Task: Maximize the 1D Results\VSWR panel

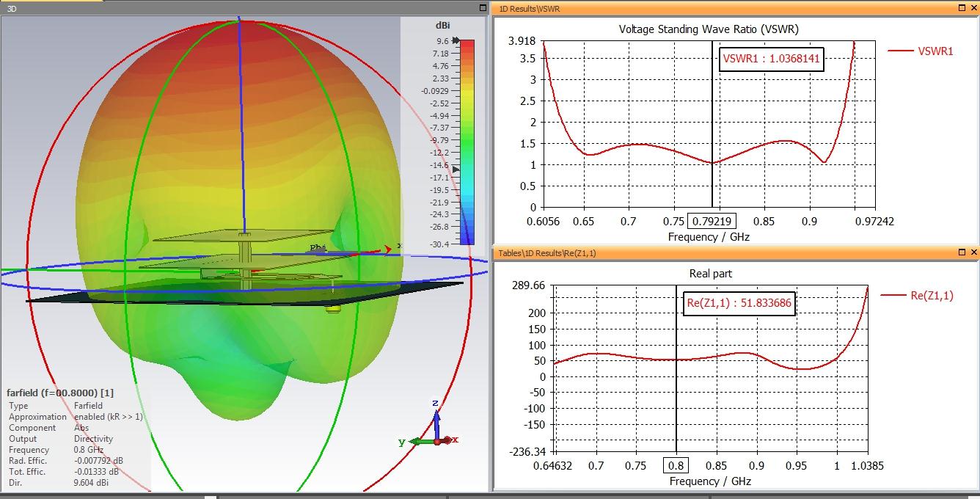Action: coord(962,8)
